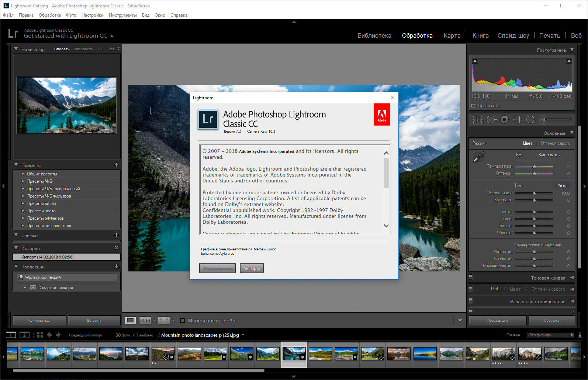Toggle highlight clipping indicator in histogram
This screenshot has height=380, width=588.
(x=569, y=61)
